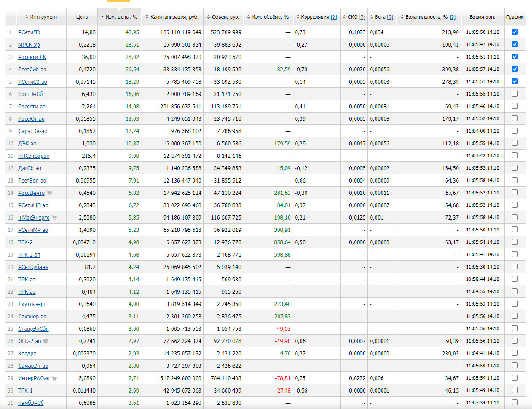Sort the table by Капитализация, руб.

pos(172,17)
